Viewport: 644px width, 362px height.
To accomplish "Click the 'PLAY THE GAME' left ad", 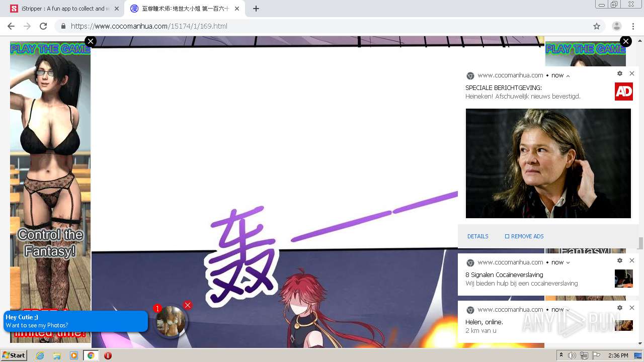I will tap(50, 191).
